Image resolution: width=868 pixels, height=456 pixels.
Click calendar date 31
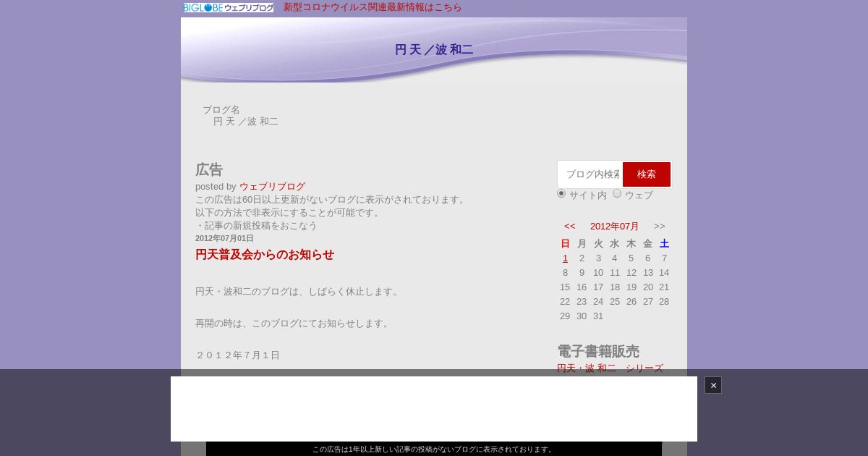click(598, 316)
